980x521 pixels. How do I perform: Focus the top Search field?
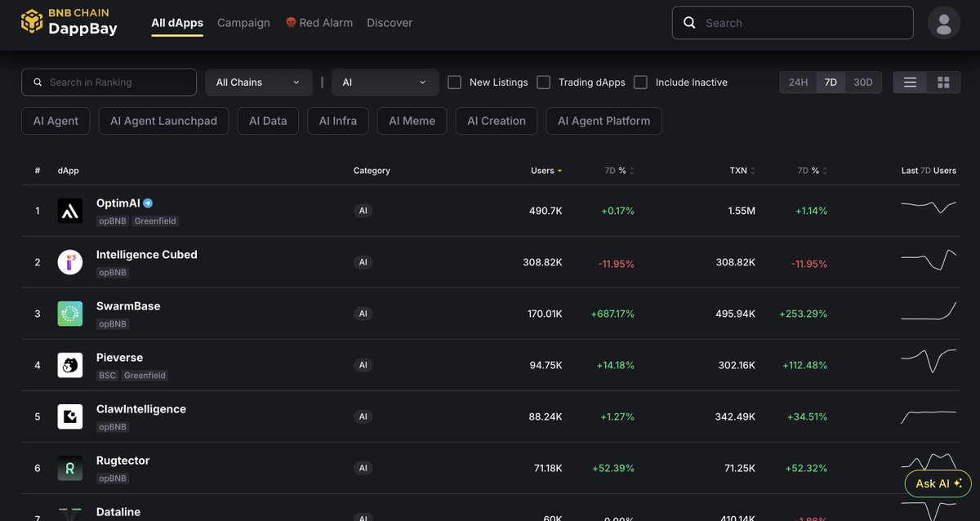(792, 23)
